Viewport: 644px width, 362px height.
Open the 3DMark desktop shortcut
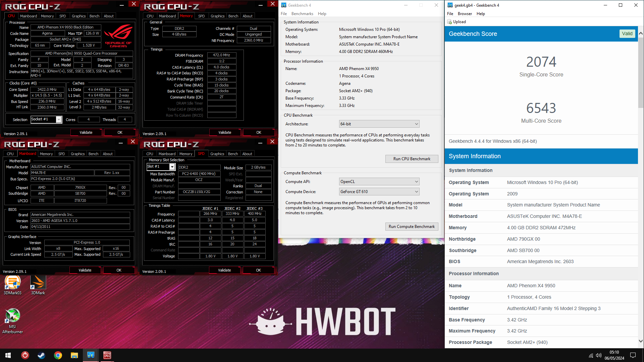pyautogui.click(x=38, y=285)
